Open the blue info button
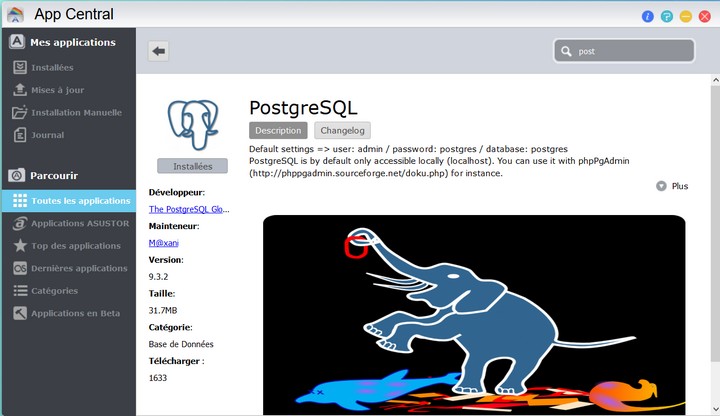 tap(647, 17)
